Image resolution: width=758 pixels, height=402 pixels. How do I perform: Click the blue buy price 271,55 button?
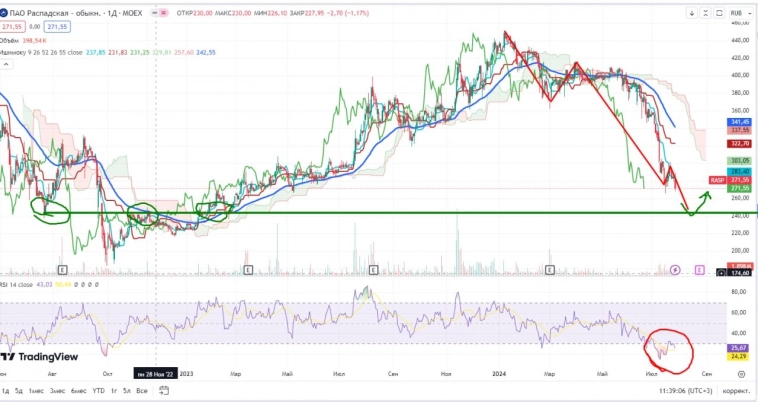(x=57, y=27)
